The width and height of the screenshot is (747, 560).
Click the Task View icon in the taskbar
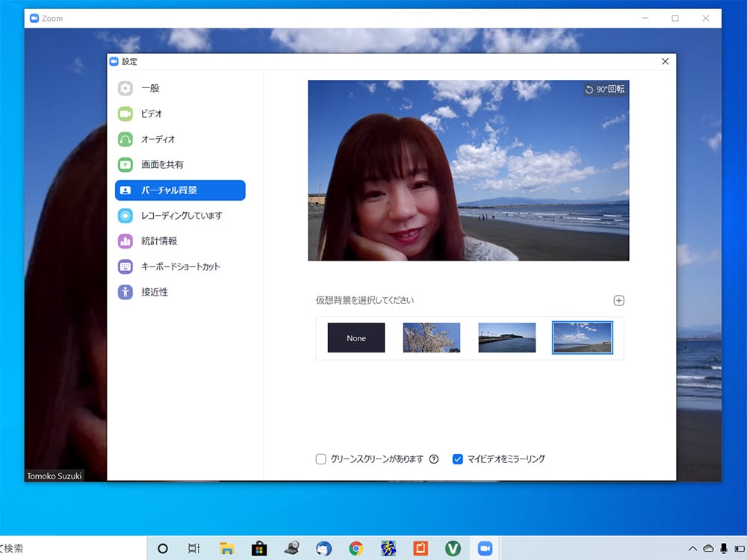point(193,548)
